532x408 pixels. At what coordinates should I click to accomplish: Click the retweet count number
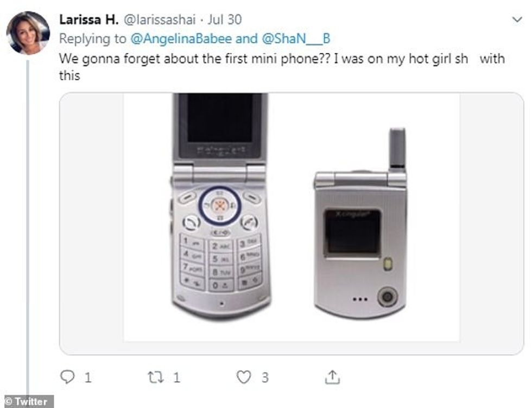pyautogui.click(x=176, y=378)
